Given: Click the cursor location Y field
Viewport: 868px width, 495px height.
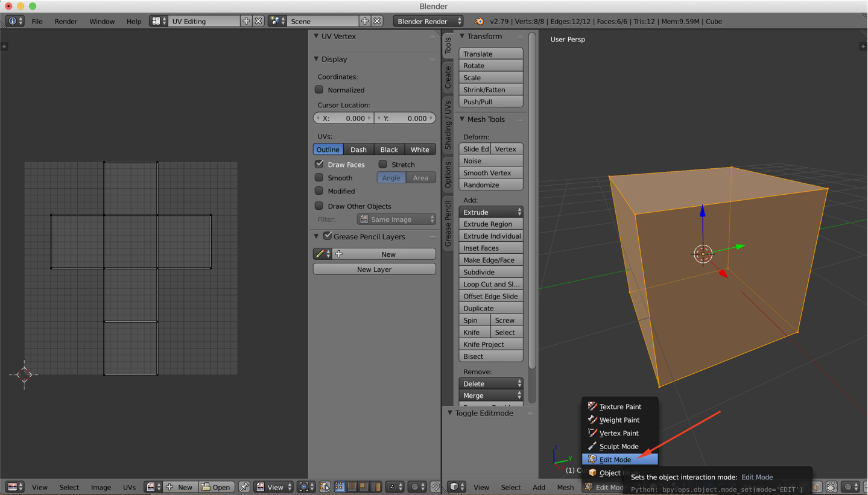Looking at the screenshot, I should tap(405, 118).
